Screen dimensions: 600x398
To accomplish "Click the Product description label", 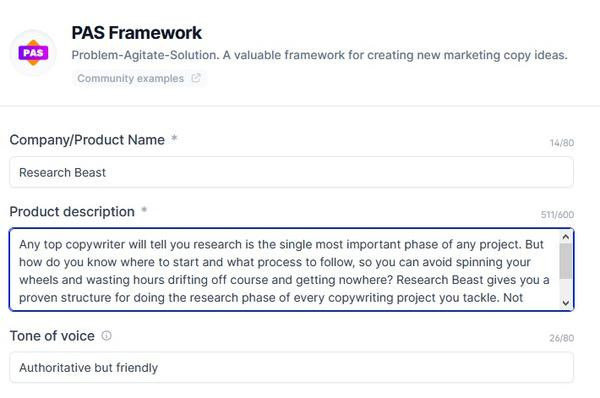I will [x=72, y=212].
